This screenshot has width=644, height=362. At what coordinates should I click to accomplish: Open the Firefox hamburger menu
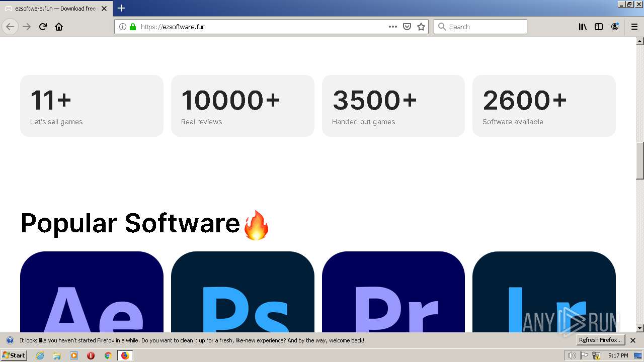pos(634,27)
